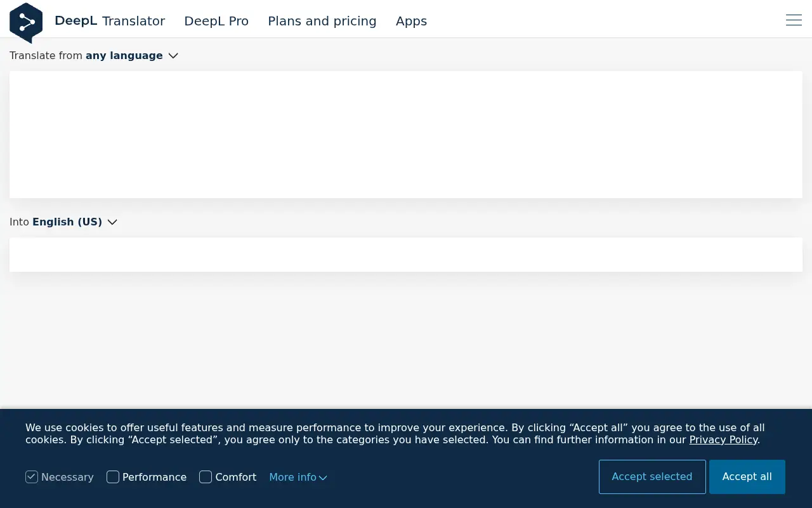Enable the Performance cookies checkbox

coord(113,477)
